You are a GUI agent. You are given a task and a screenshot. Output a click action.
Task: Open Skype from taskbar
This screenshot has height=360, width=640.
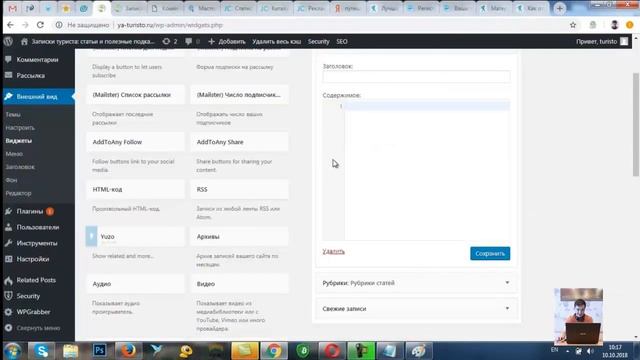[x=42, y=351]
